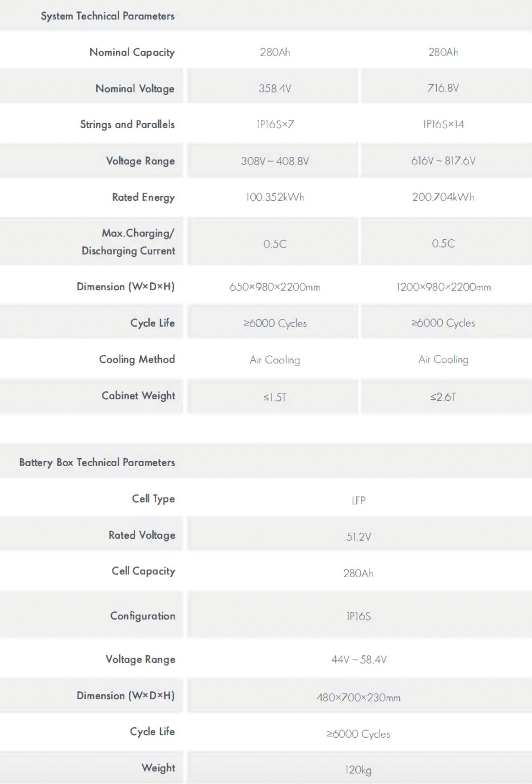Screen dimensions: 532x784
Task: Select the 358.4V nominal voltage value
Action: [x=275, y=88]
